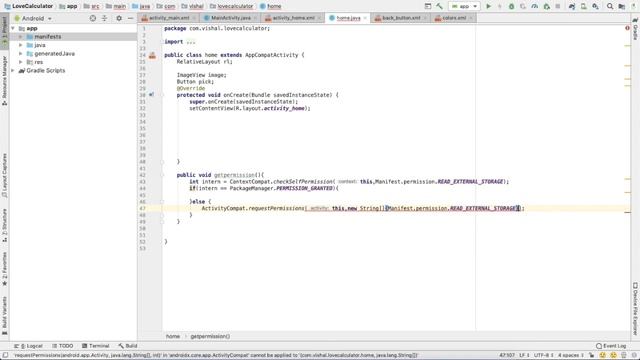Open Gradle side panel
This screenshot has height=360, width=640.
pos(635,29)
